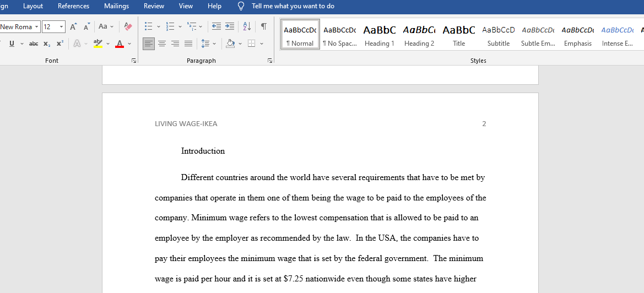Image resolution: width=644 pixels, height=293 pixels.
Task: Insert a numbered list
Action: point(170,26)
